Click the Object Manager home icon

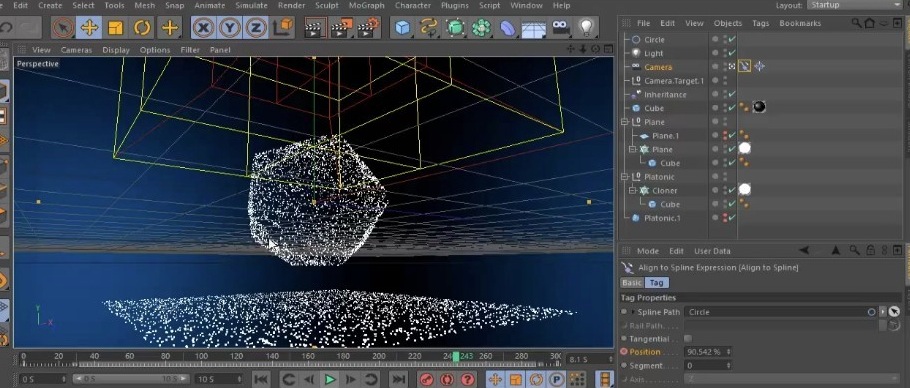point(869,23)
